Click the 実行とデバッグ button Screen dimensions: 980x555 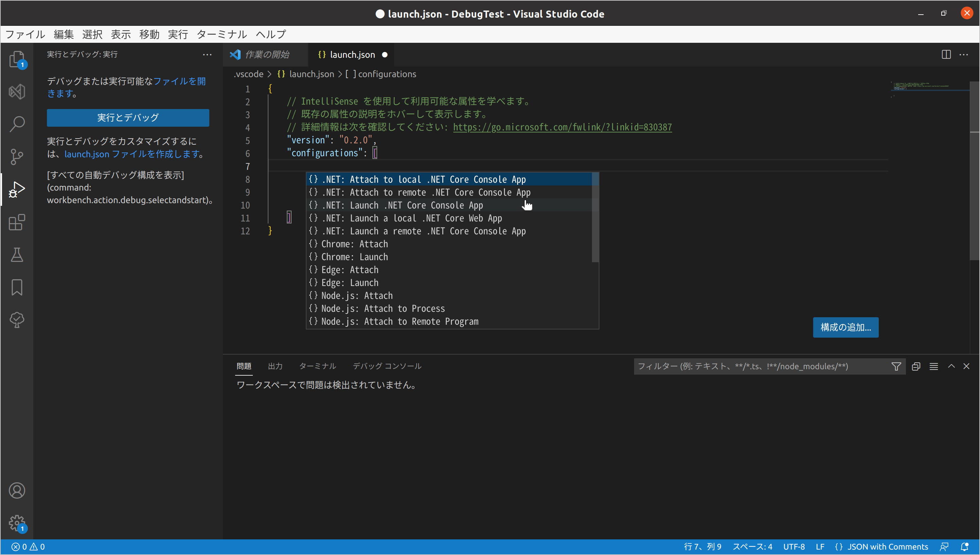pyautogui.click(x=128, y=118)
